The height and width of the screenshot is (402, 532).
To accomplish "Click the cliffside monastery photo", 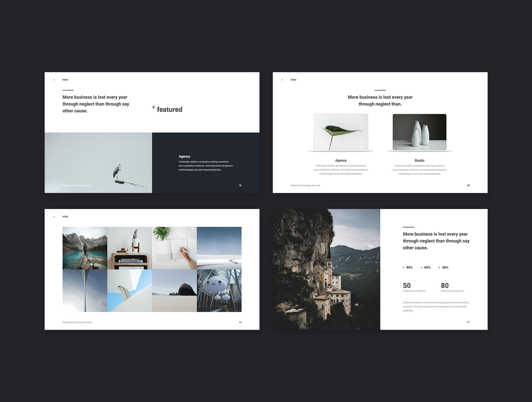I will coord(326,269).
